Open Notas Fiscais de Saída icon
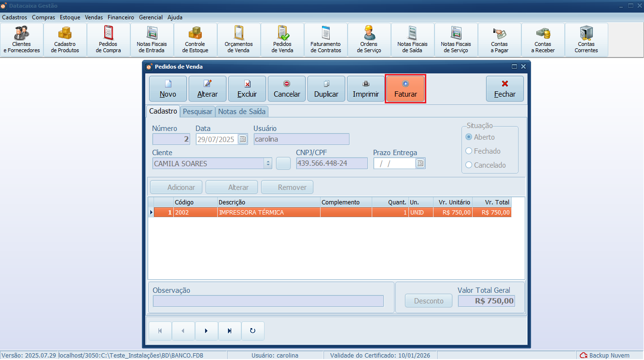The image size is (644, 360). [412, 40]
